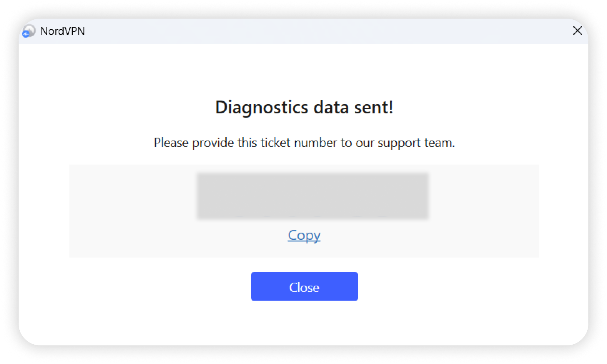Select the blurred ticket number field

pos(313,196)
